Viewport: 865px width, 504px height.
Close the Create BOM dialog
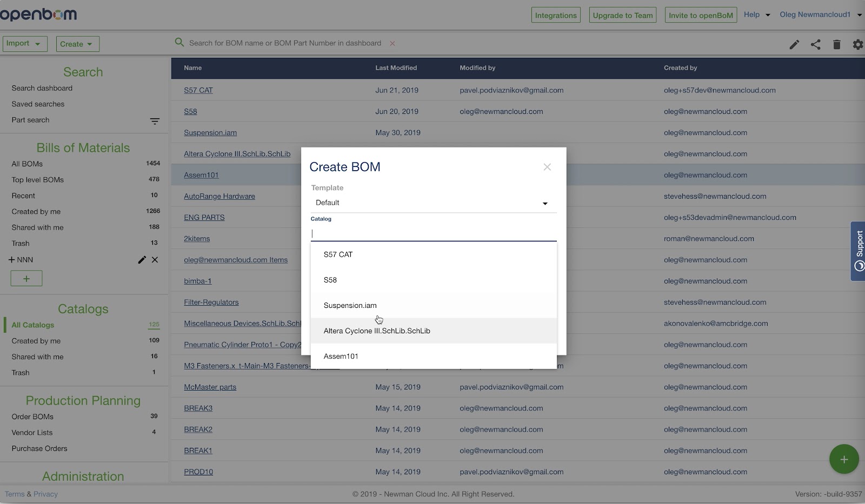(547, 167)
